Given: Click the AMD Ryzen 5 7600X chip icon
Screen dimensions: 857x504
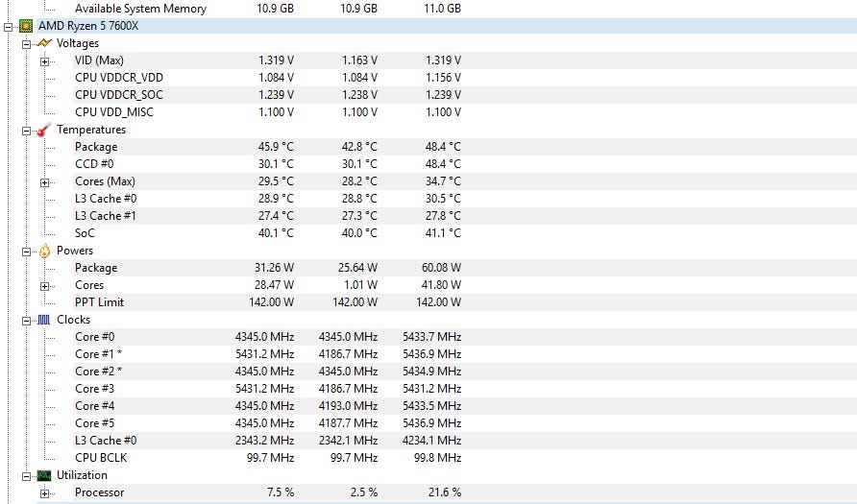Looking at the screenshot, I should tap(26, 26).
